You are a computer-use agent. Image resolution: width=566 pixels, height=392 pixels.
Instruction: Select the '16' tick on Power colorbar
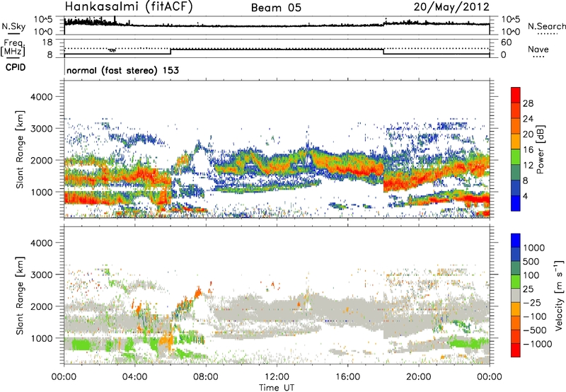point(528,150)
